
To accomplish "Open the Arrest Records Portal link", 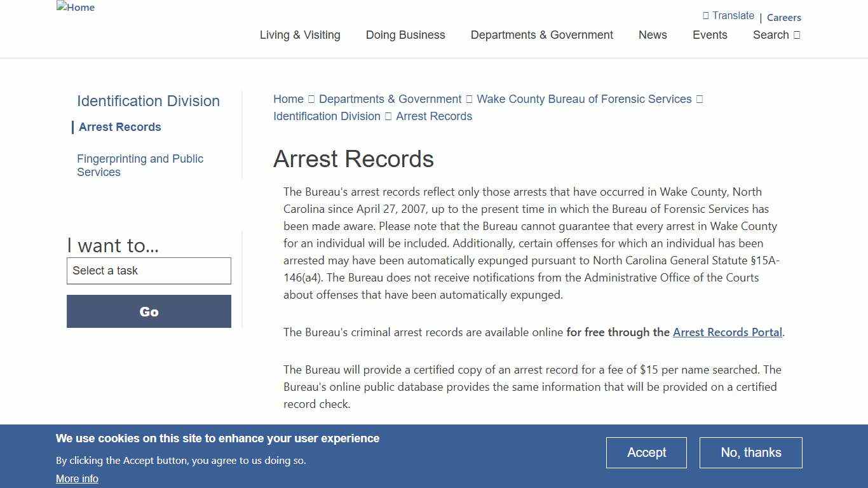I will click(x=727, y=332).
